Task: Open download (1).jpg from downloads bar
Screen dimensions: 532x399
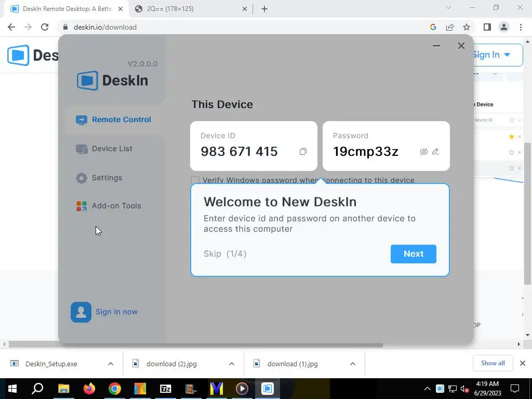Action: pos(292,364)
